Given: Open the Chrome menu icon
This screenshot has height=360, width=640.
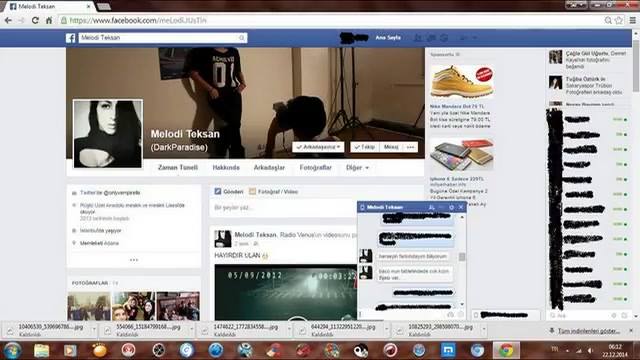Looking at the screenshot, I should (632, 20).
